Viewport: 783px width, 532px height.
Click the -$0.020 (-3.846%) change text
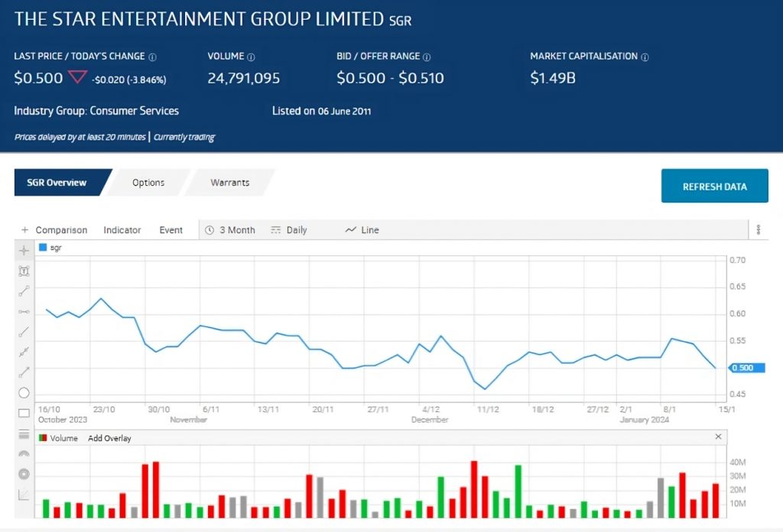128,79
